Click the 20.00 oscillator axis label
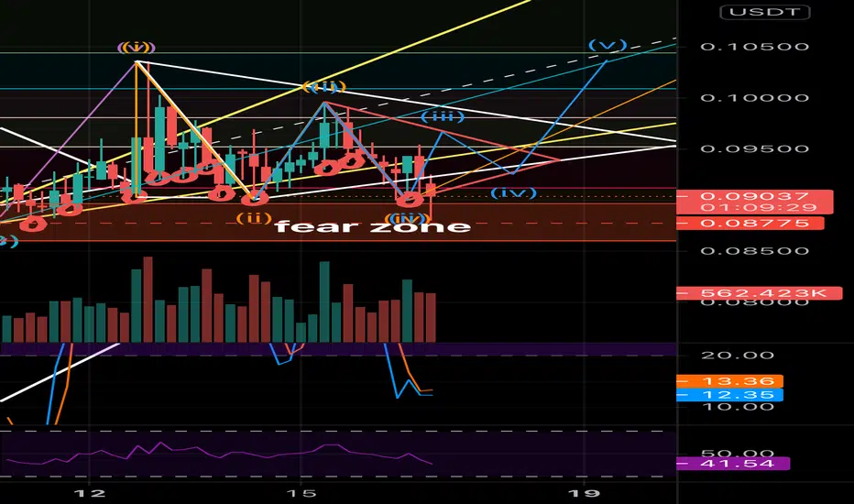This screenshot has width=854, height=504. click(737, 356)
